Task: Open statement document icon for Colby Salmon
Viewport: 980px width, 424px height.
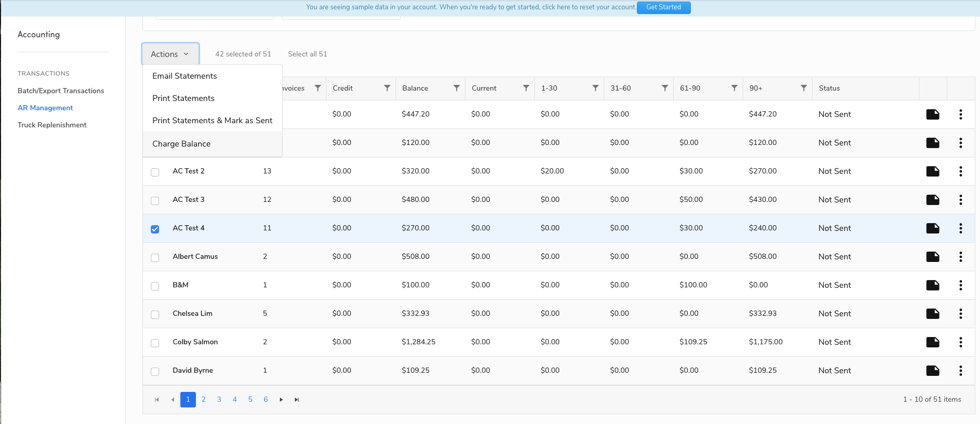Action: click(933, 342)
